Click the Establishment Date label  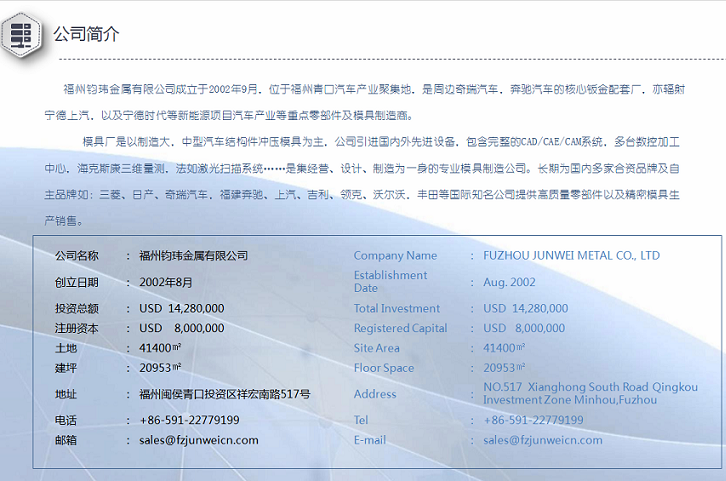tap(390, 281)
